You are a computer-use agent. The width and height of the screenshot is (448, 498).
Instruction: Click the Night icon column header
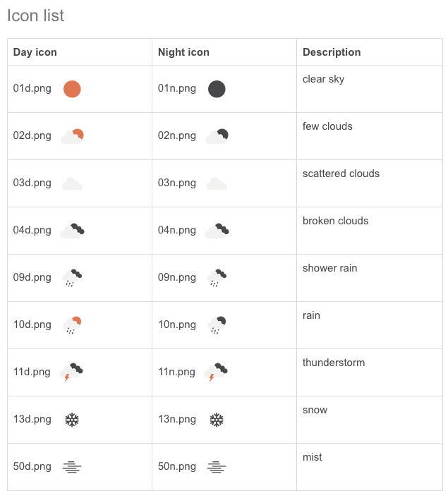(x=183, y=52)
